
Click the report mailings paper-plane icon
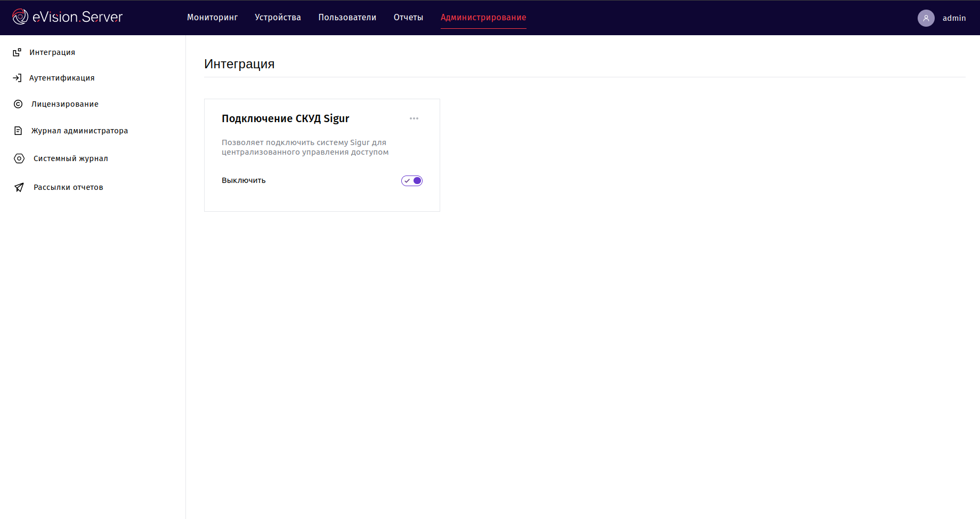[x=19, y=187]
